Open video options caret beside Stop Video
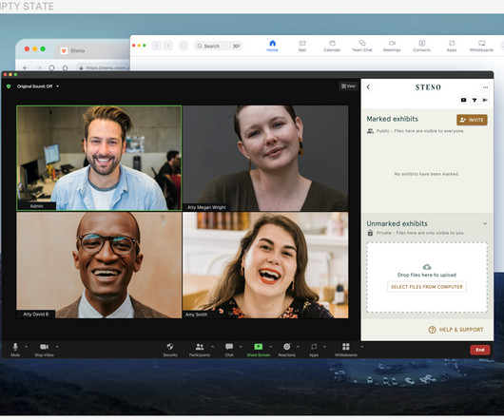This screenshot has width=504, height=420. (x=57, y=347)
